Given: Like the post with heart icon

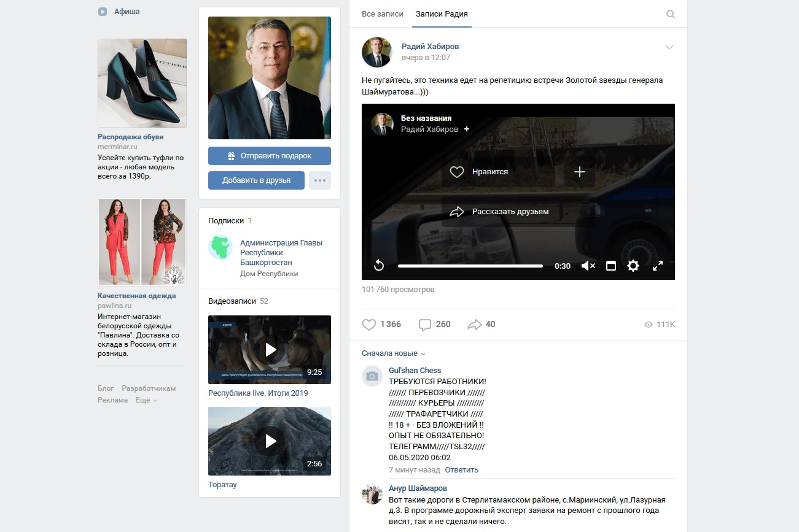Looking at the screenshot, I should point(369,325).
